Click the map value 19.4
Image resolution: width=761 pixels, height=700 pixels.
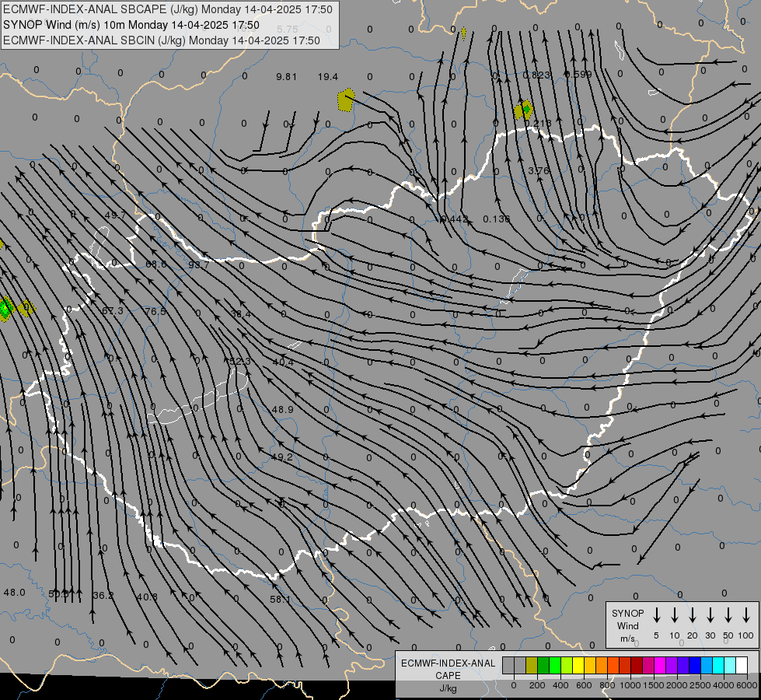[327, 77]
